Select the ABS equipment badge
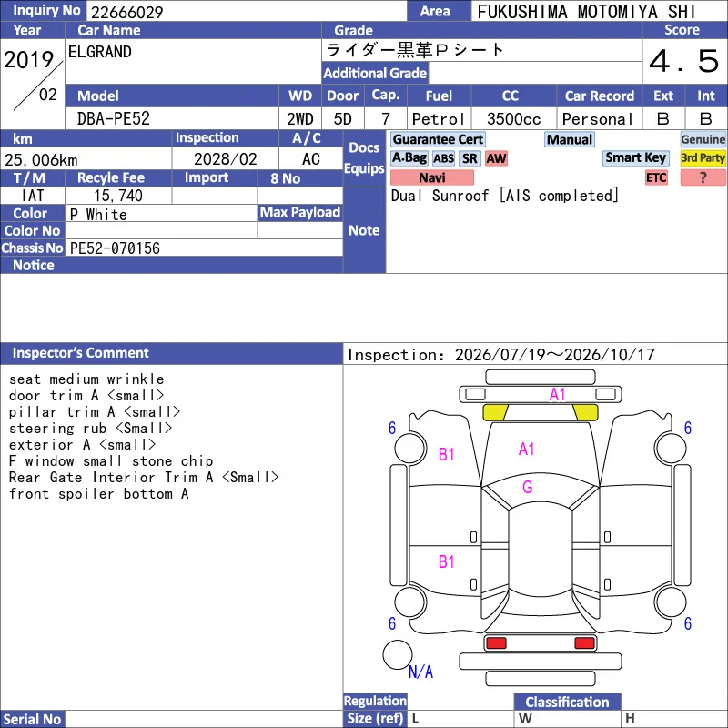The width and height of the screenshot is (728, 728). [443, 158]
